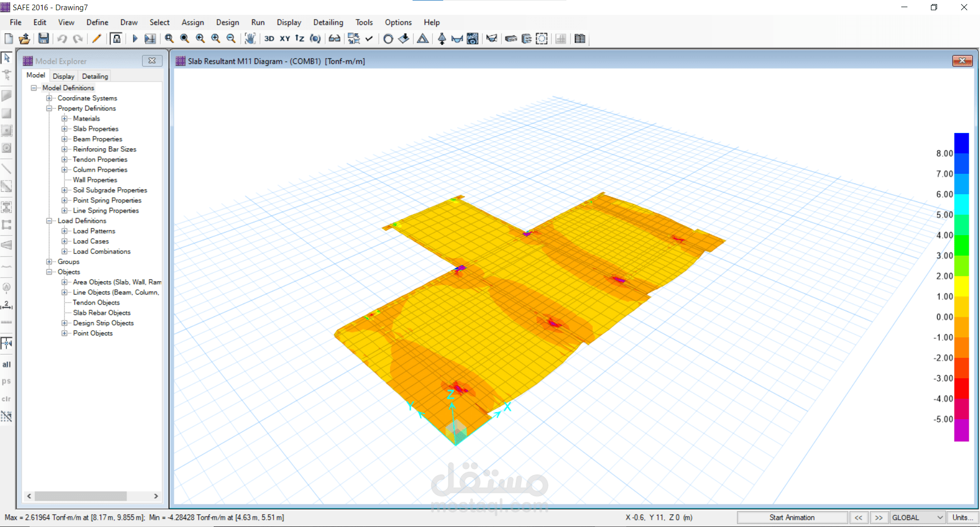Toggle the model lock padlock icon

point(117,39)
